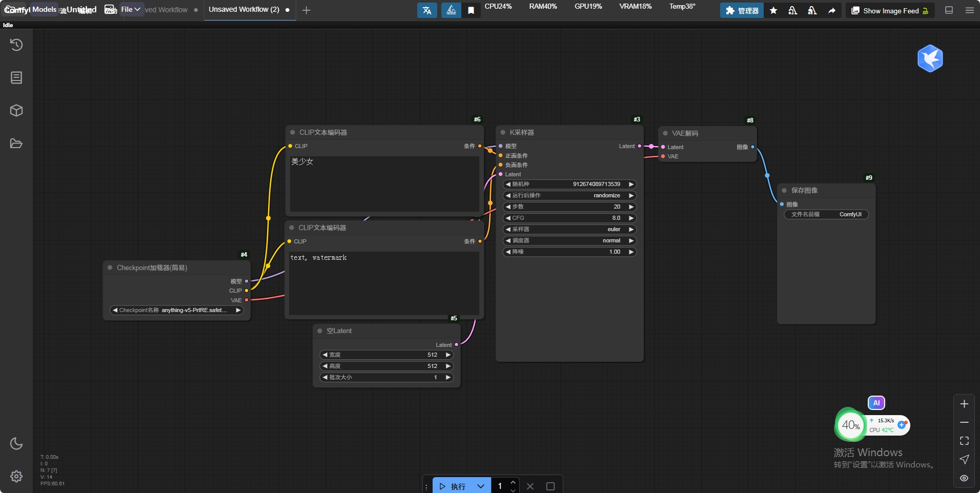Open 运行后操作 randomize dropdown

point(569,195)
